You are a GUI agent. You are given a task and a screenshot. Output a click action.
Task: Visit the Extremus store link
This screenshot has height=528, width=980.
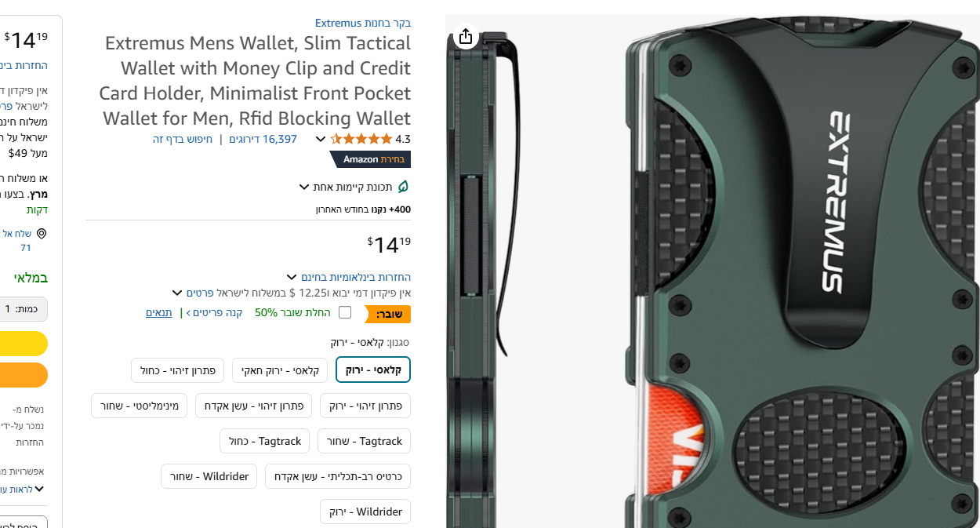tap(363, 23)
